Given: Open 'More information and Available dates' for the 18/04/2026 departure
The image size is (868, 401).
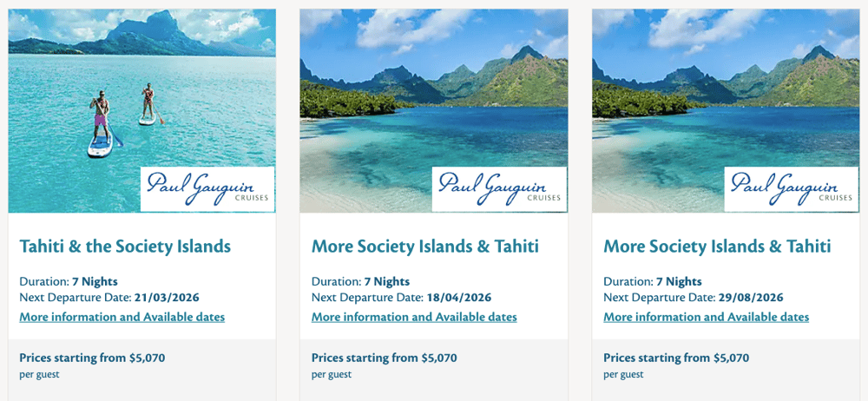Looking at the screenshot, I should point(414,317).
